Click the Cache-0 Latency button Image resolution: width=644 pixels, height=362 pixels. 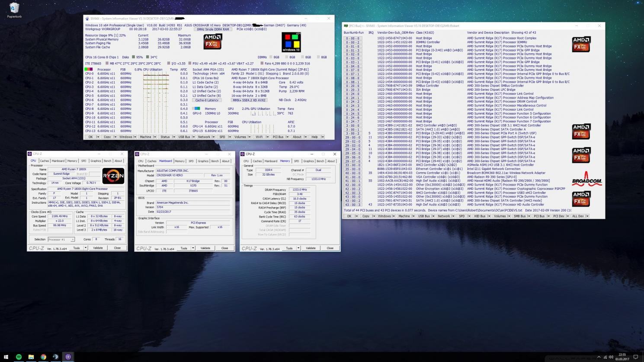point(206,100)
